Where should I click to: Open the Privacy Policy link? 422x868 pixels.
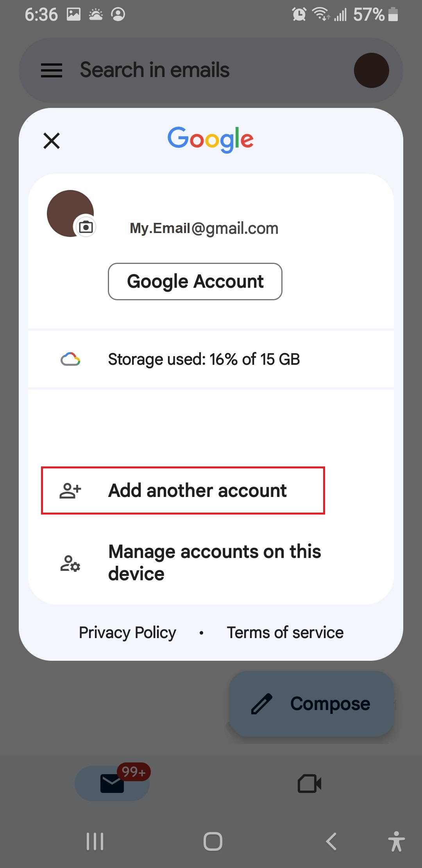(x=127, y=633)
